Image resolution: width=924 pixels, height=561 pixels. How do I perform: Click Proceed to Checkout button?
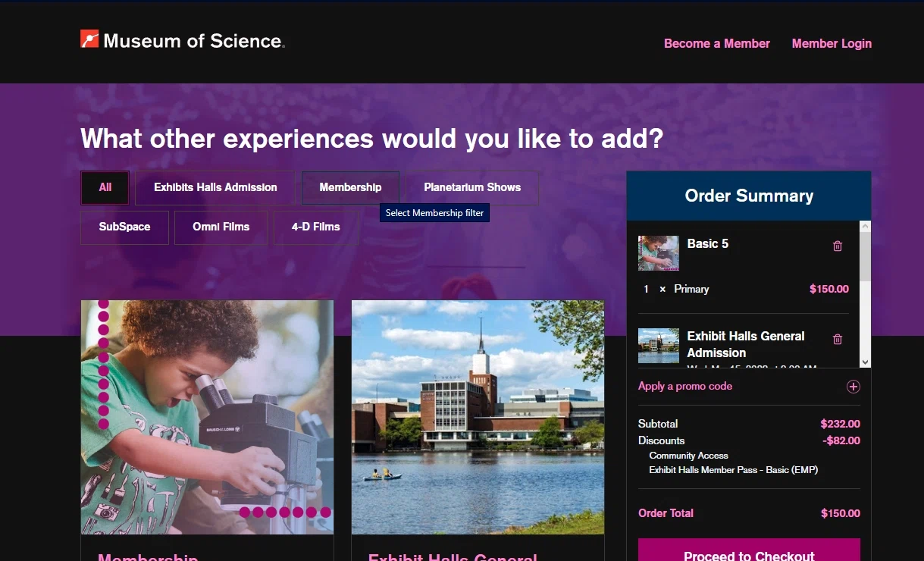pyautogui.click(x=749, y=550)
